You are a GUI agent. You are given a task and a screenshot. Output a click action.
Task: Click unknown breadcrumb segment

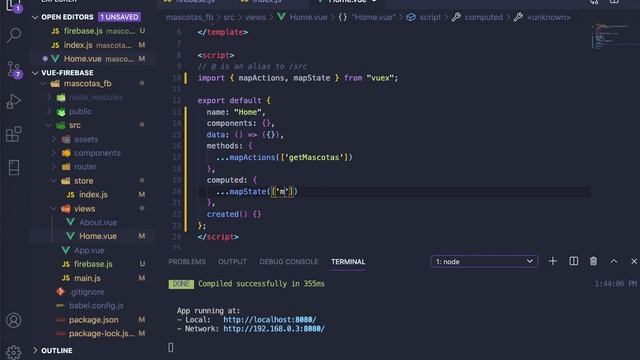tap(549, 17)
